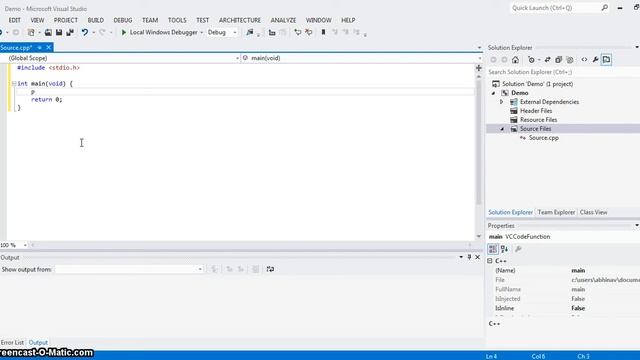Image resolution: width=640 pixels, height=360 pixels.
Task: Select the Output tab at the bottom
Action: pyautogui.click(x=38, y=342)
